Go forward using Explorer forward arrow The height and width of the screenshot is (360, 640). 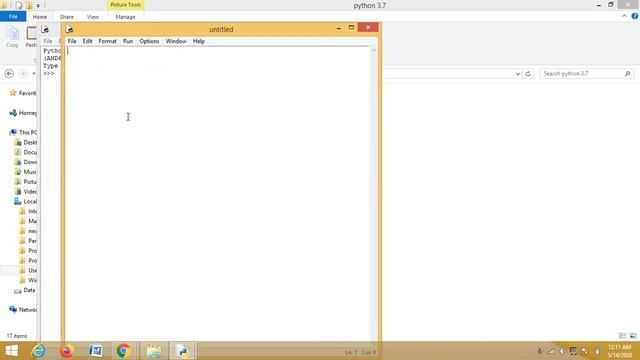(x=23, y=73)
